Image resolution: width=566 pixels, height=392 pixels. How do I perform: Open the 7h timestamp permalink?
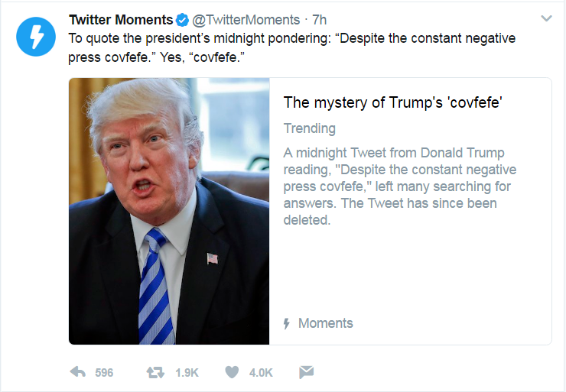320,20
